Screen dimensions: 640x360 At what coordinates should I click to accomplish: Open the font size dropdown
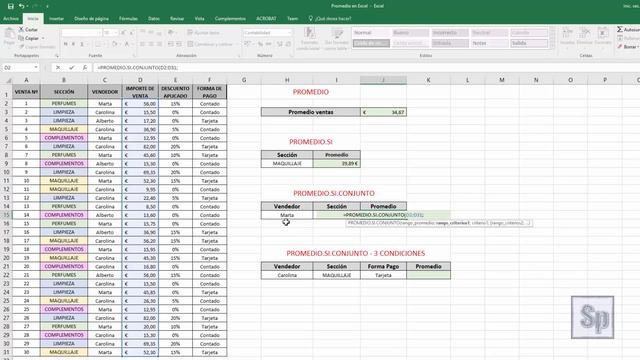[x=116, y=32]
